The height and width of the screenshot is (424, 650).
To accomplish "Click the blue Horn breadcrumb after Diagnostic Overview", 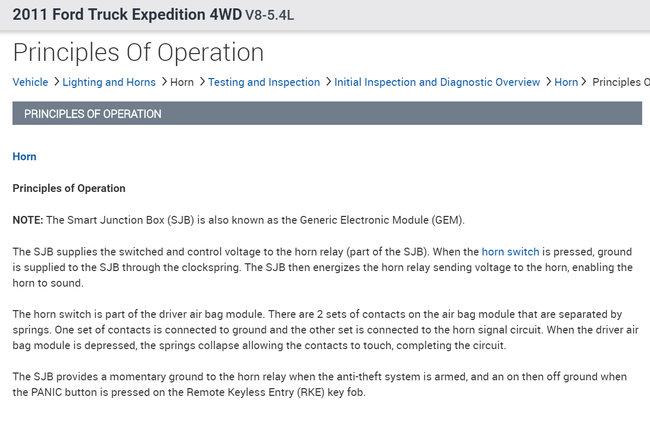I will 566,82.
